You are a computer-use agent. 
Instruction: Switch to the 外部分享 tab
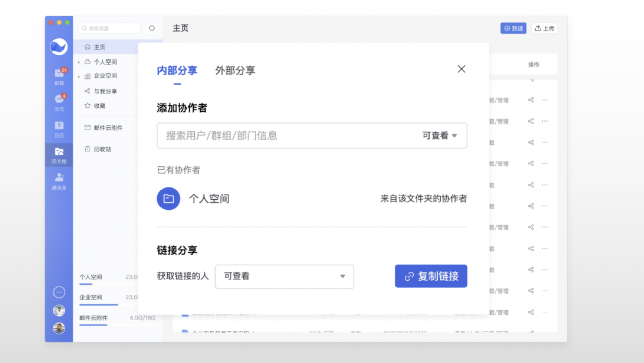[235, 70]
